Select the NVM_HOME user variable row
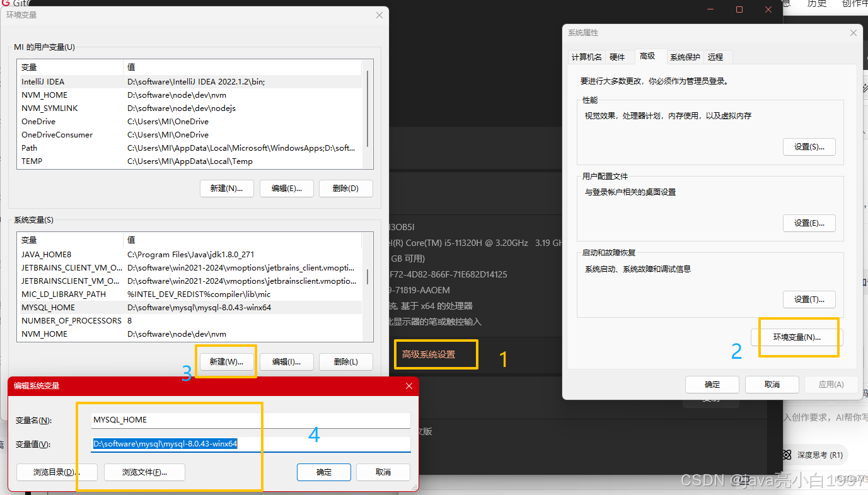 point(189,95)
